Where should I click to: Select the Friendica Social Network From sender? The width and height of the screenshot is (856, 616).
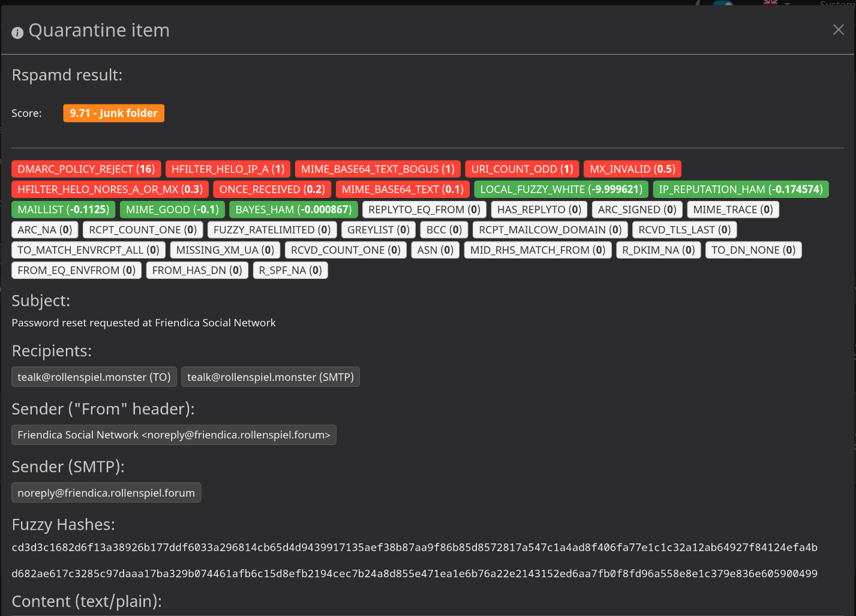pyautogui.click(x=174, y=435)
